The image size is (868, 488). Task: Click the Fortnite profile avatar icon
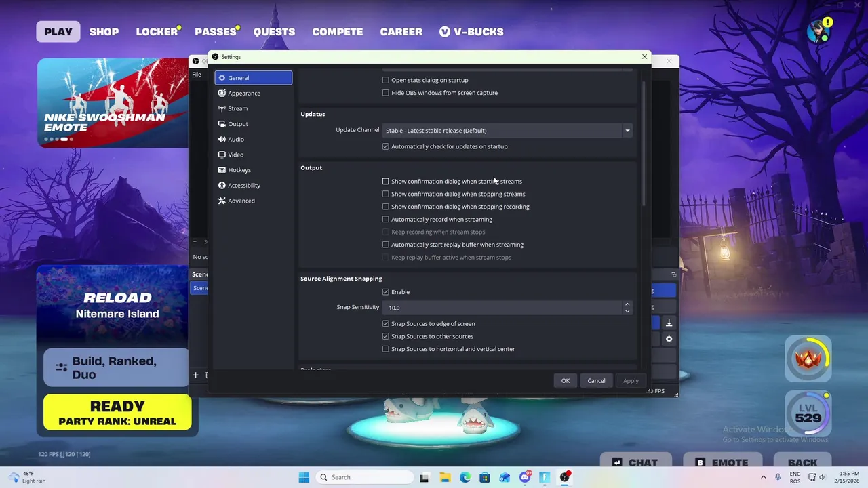[818, 32]
